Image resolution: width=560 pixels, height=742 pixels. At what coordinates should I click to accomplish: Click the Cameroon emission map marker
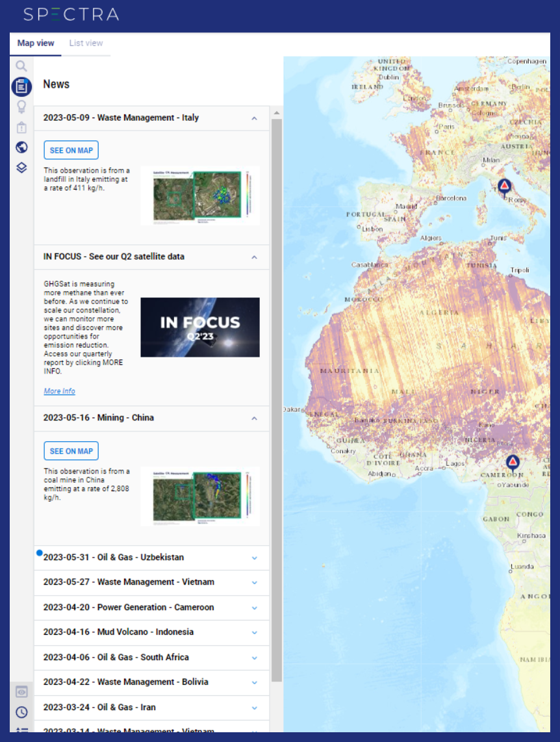pyautogui.click(x=513, y=463)
